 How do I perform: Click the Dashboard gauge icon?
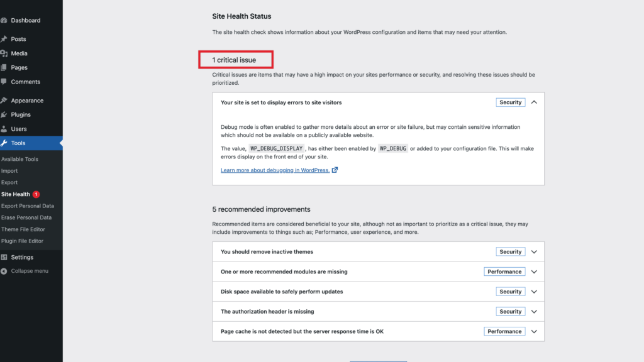click(4, 20)
